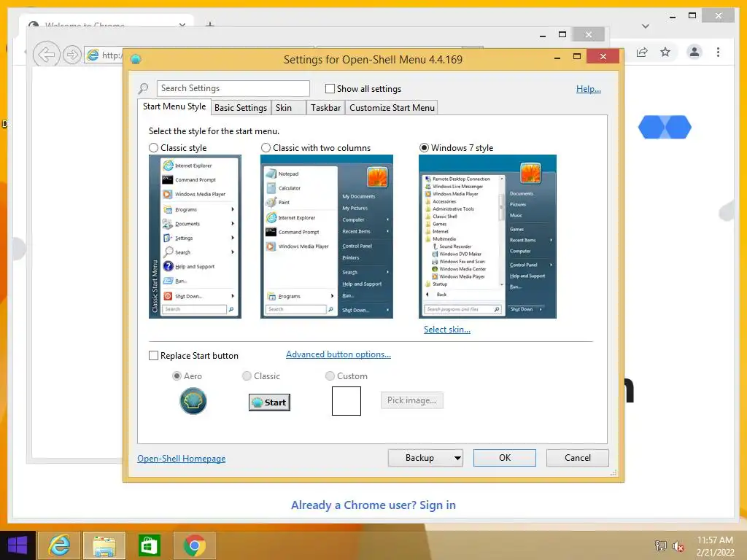
Task: Click Chrome's tab search chevron
Action: [x=645, y=26]
